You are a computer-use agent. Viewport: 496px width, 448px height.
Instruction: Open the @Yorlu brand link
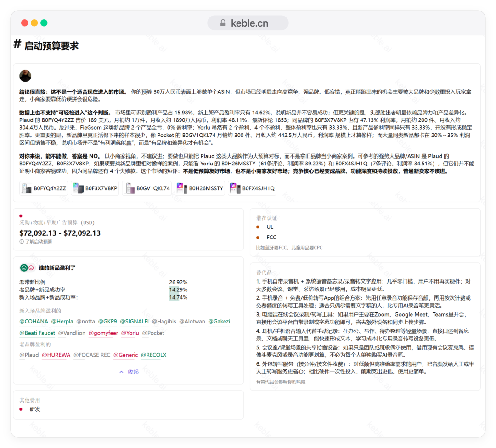click(x=130, y=333)
